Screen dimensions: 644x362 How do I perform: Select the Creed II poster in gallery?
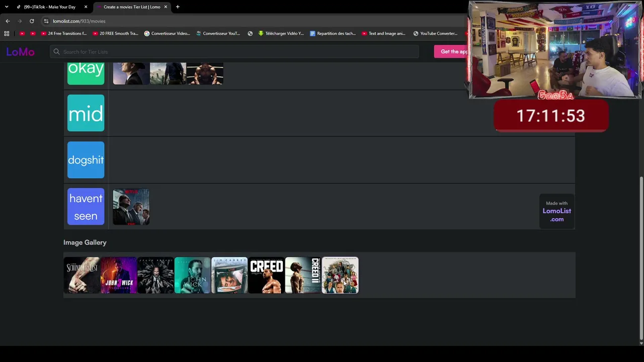pyautogui.click(x=303, y=275)
